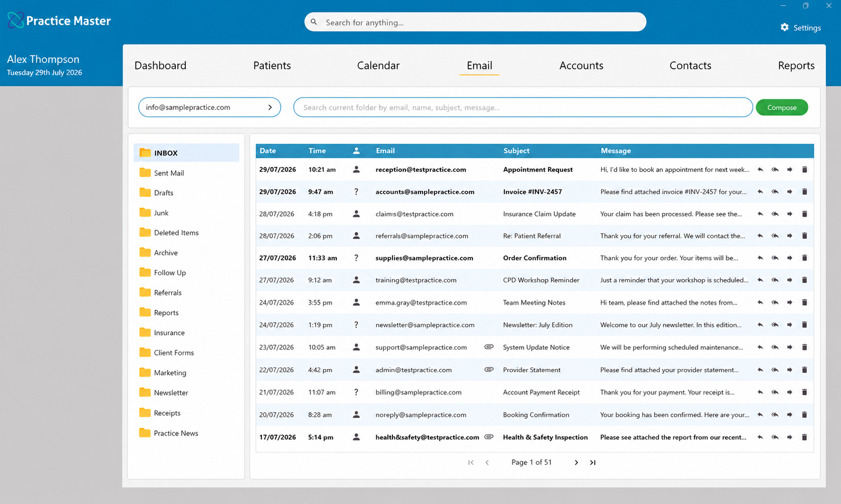Viewport: 841px width, 504px height.
Task: Delete the Account Payment Receipt email
Action: pos(804,392)
